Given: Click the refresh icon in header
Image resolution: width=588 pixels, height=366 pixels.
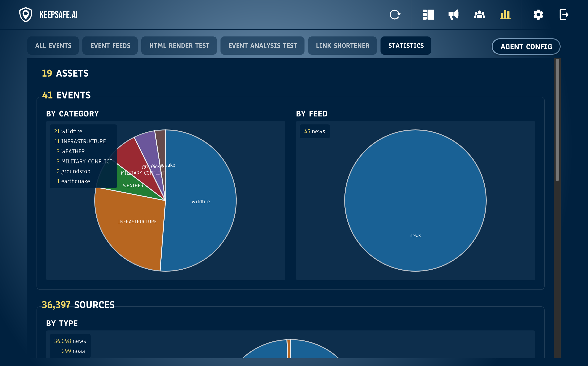Looking at the screenshot, I should pos(395,15).
